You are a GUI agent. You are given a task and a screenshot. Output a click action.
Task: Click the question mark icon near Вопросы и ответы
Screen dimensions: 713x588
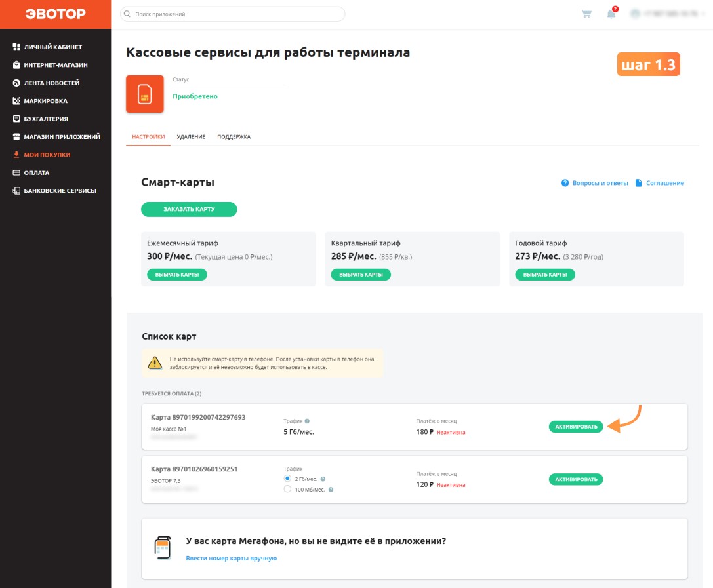(565, 183)
